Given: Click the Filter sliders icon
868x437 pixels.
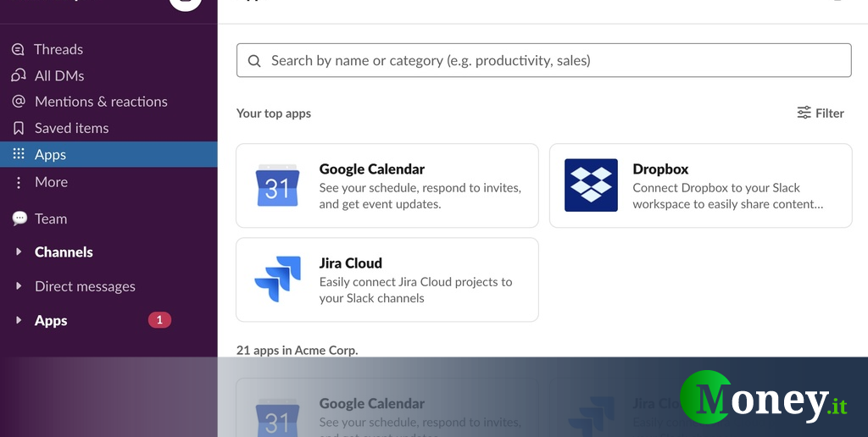Looking at the screenshot, I should [x=804, y=113].
